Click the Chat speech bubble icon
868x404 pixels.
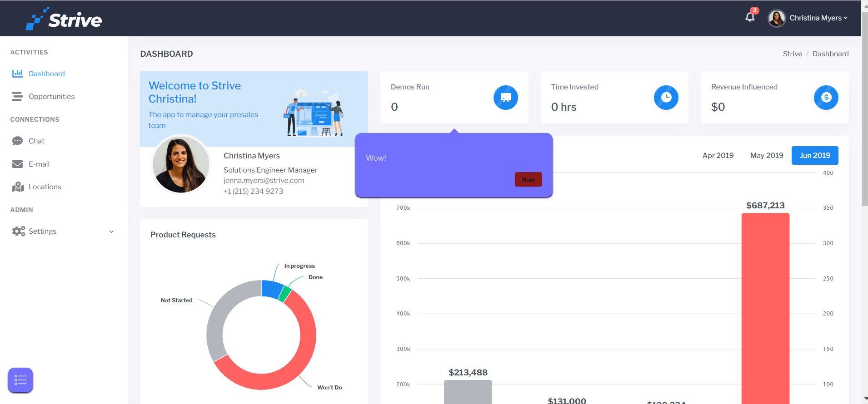17,141
